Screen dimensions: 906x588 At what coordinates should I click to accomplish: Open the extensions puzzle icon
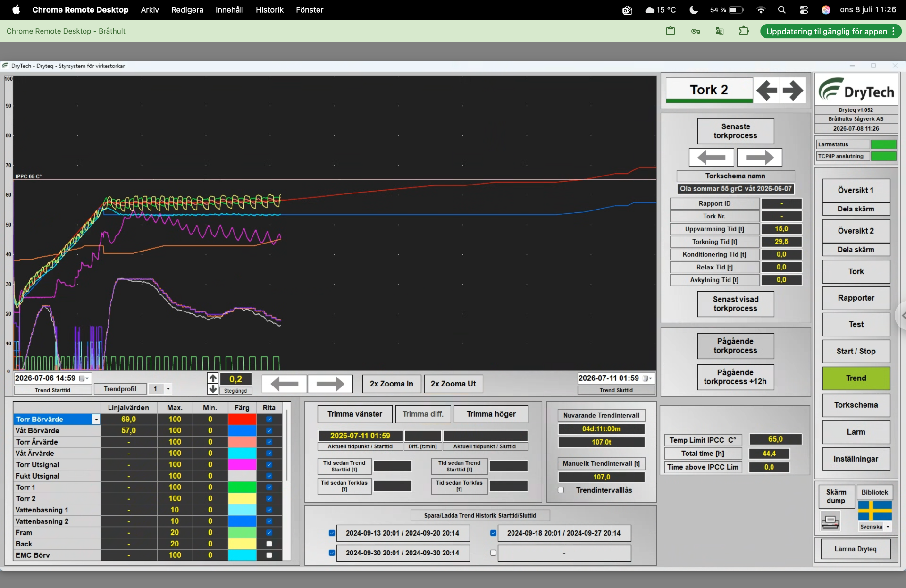pyautogui.click(x=744, y=31)
